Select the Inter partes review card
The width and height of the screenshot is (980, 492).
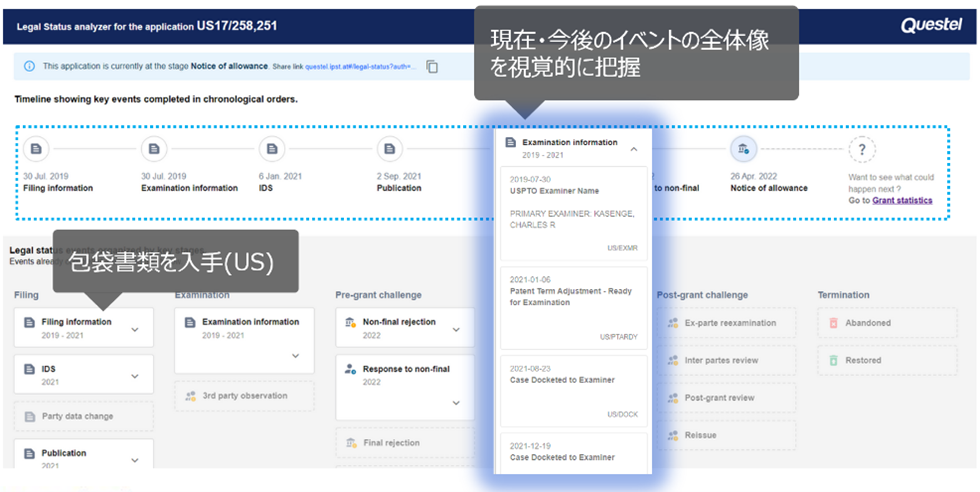coord(727,360)
